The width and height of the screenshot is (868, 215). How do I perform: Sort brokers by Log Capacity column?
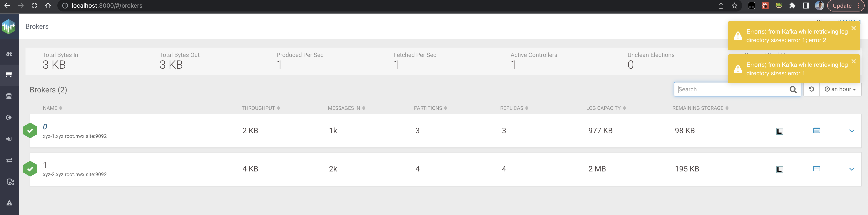pos(605,108)
